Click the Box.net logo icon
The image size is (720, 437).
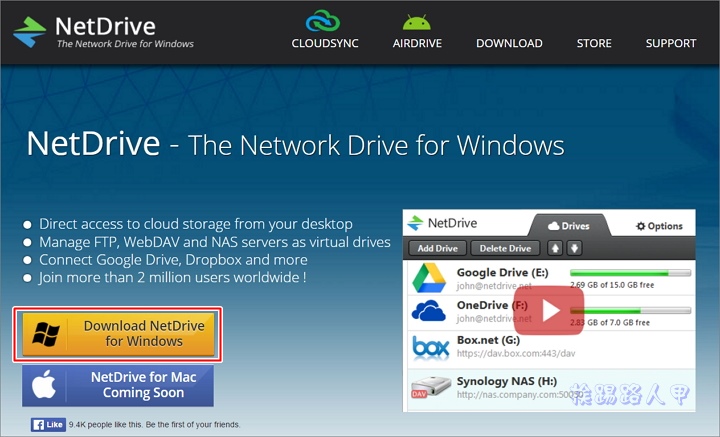[429, 347]
